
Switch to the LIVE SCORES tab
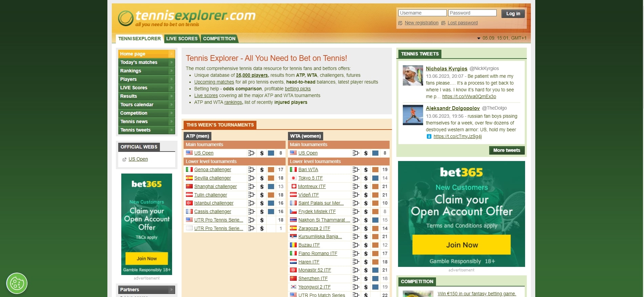coord(182,39)
